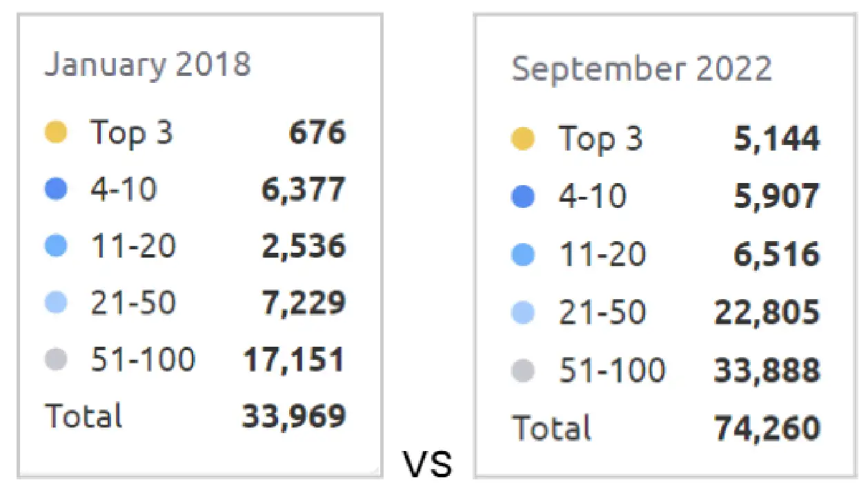Click the gray 51-100 dot in September 2022

[523, 371]
